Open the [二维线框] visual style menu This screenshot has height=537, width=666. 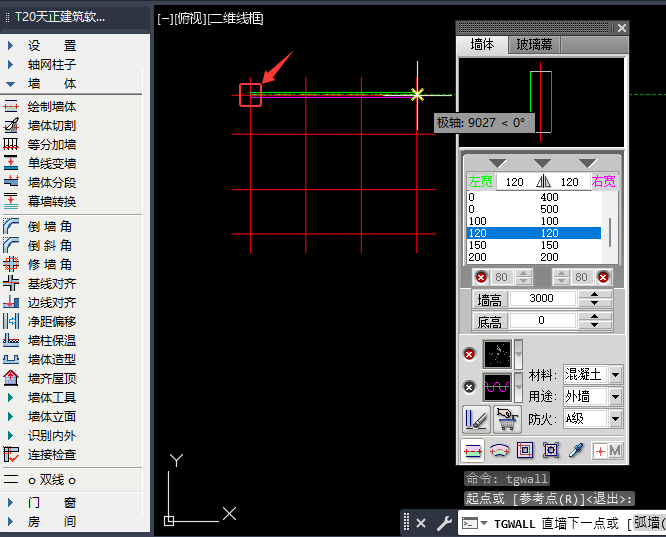click(236, 19)
